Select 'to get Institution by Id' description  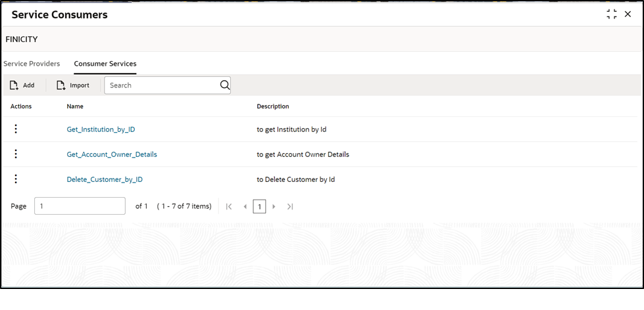tap(291, 129)
